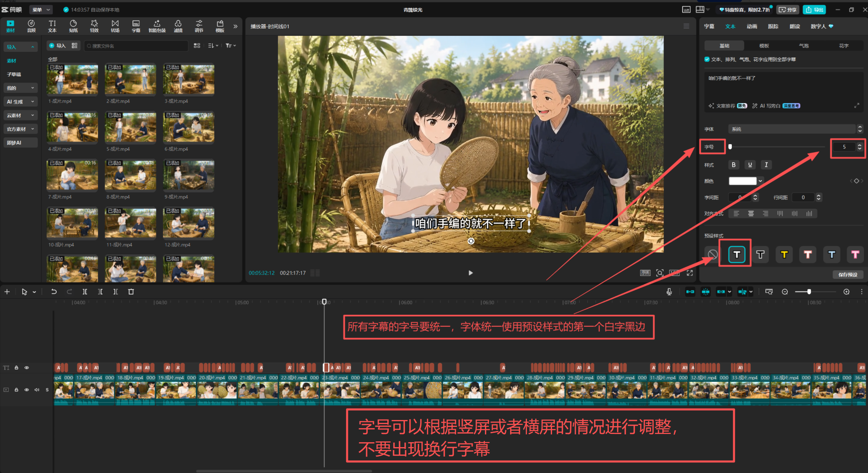This screenshot has width=868, height=473.
Task: Open the media sort order dropdown
Action: pos(213,46)
